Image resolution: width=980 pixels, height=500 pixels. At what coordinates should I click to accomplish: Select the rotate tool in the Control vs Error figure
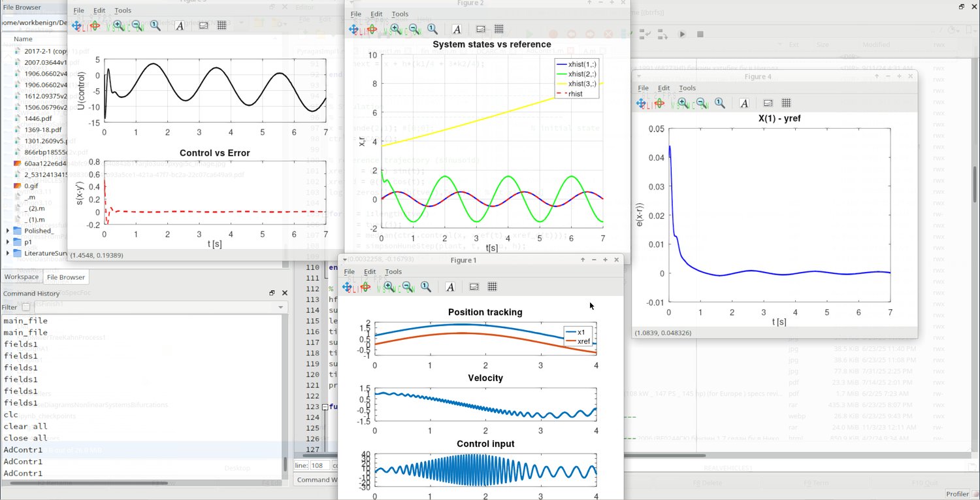95,25
